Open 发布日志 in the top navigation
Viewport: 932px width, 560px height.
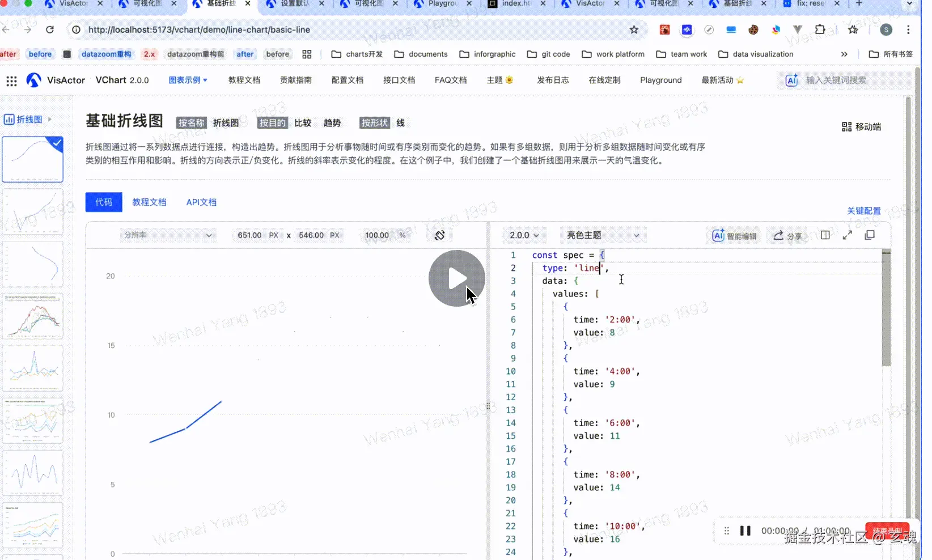click(x=553, y=80)
